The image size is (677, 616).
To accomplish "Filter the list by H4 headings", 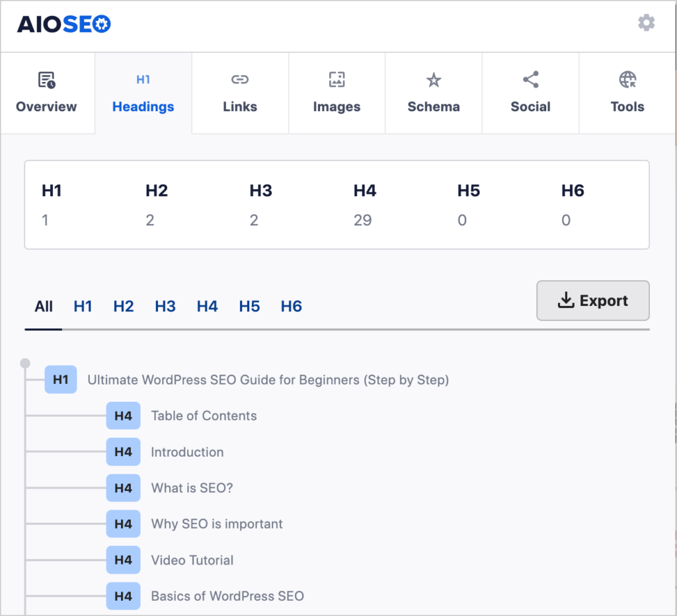I will pyautogui.click(x=207, y=307).
